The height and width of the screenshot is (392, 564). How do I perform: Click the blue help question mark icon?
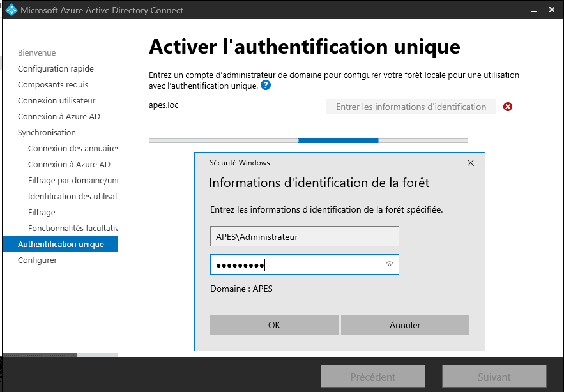[266, 86]
